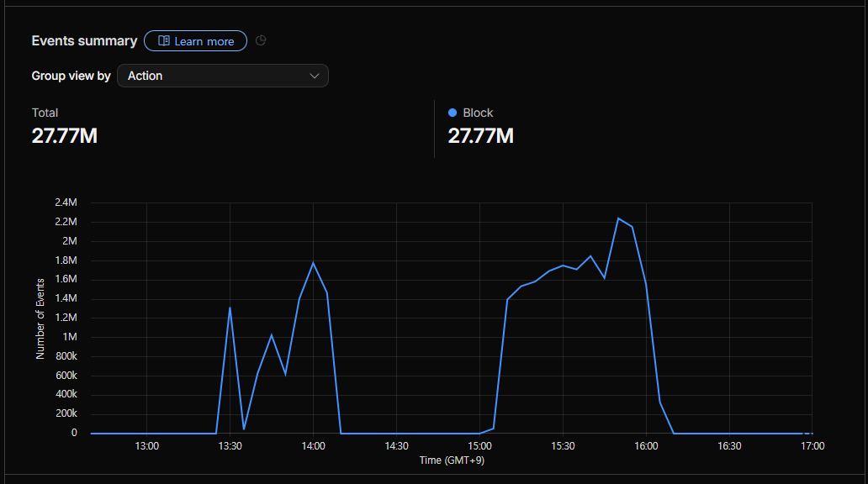
Task: Click the 200k y-axis label
Action: (66, 413)
